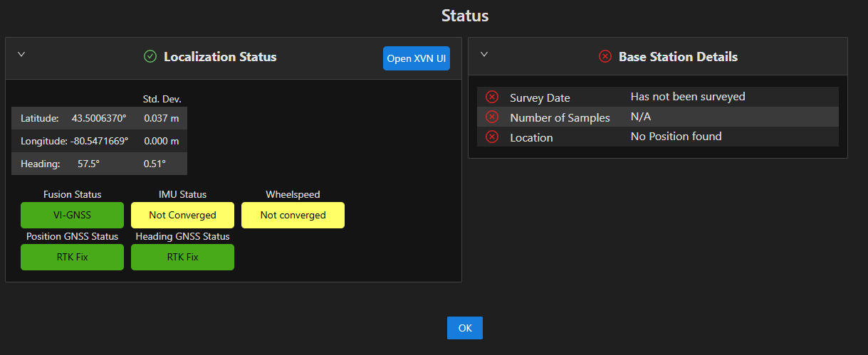Click the Localization Status panel title
Image resolution: width=868 pixels, height=355 pixels.
(x=220, y=56)
